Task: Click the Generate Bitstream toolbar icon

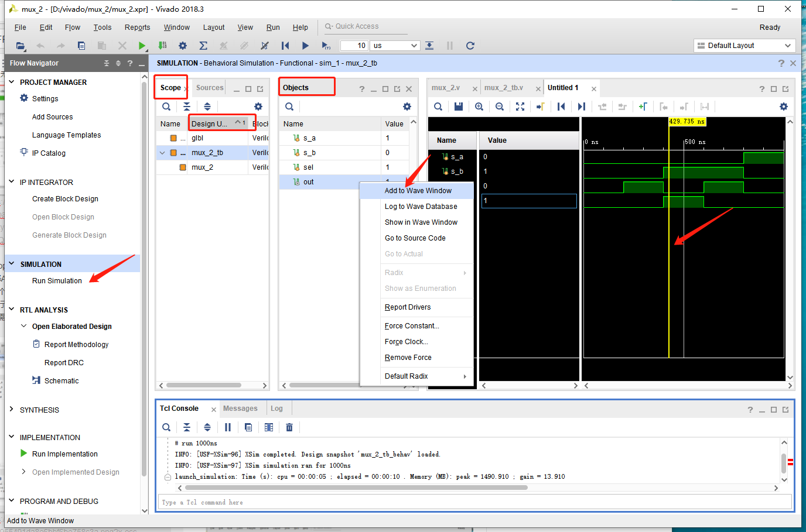Action: point(162,46)
